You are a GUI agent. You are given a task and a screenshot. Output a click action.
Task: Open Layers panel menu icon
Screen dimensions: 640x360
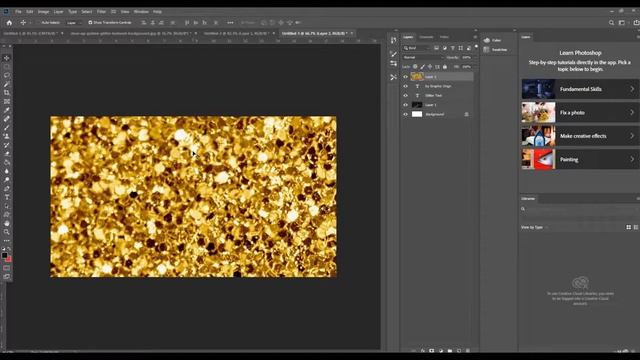pyautogui.click(x=475, y=37)
